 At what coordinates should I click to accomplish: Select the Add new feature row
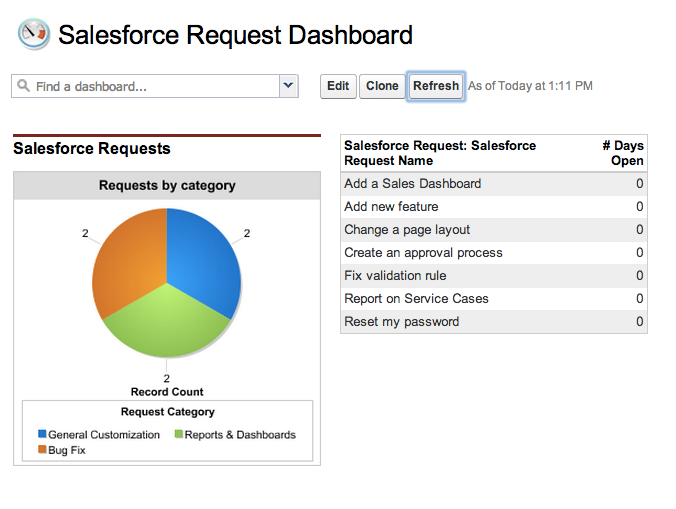coord(494,207)
